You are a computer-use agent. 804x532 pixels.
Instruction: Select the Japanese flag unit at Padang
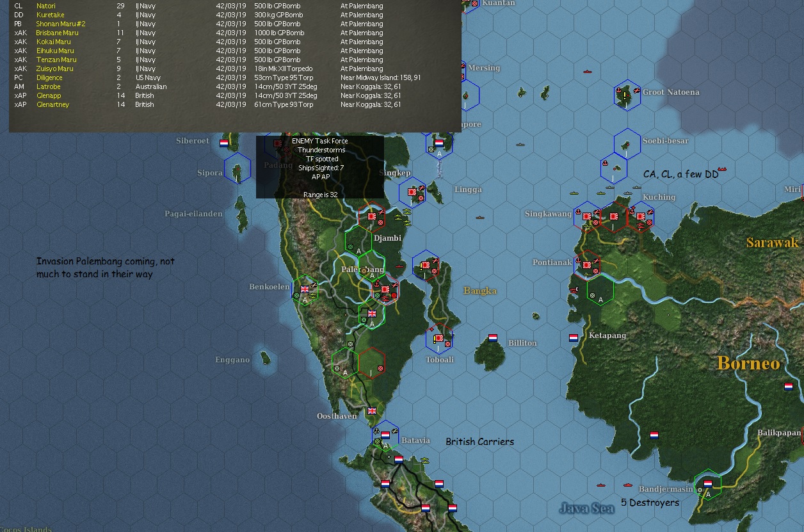(278, 143)
